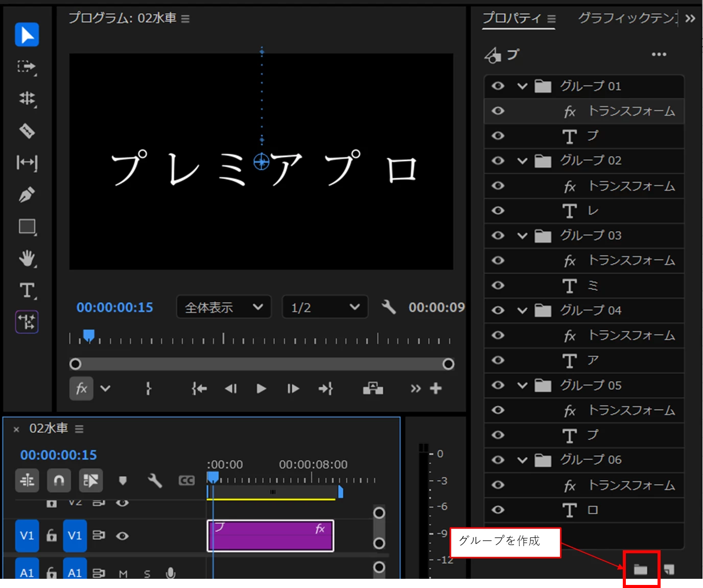
Task: Go to In point button
Action: coord(199,389)
